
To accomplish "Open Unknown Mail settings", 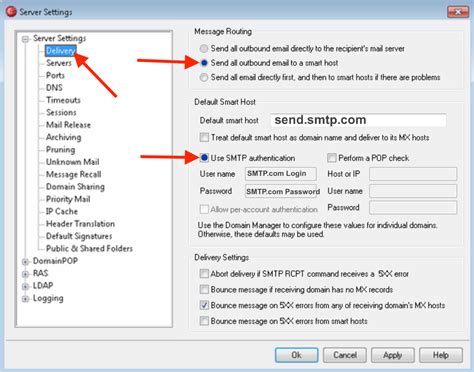I will [72, 162].
